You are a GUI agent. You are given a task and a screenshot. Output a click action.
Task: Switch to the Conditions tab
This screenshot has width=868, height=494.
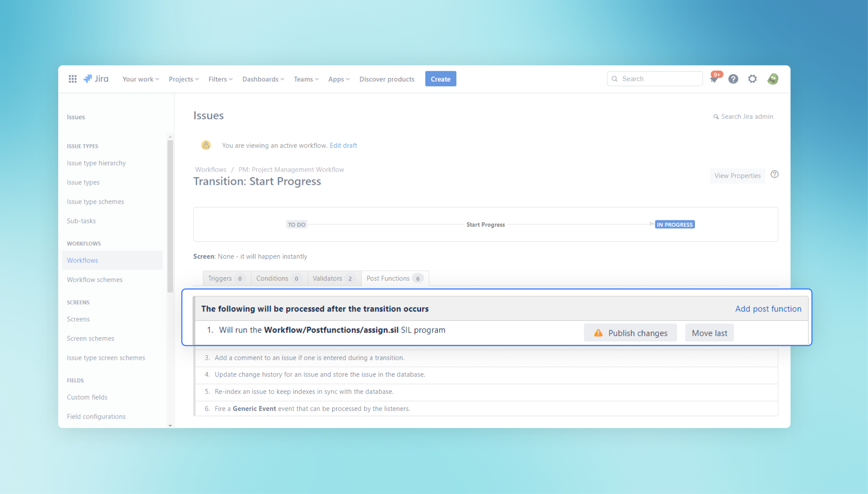(277, 278)
